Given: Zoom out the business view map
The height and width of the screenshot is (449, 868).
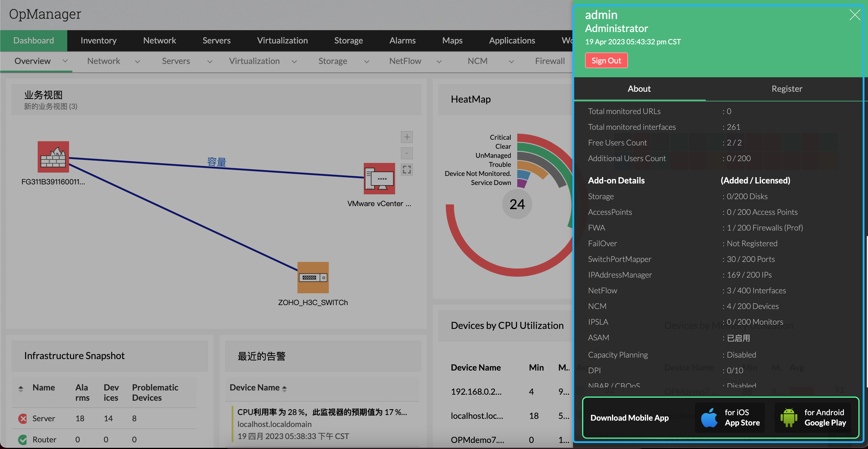Looking at the screenshot, I should pyautogui.click(x=407, y=153).
